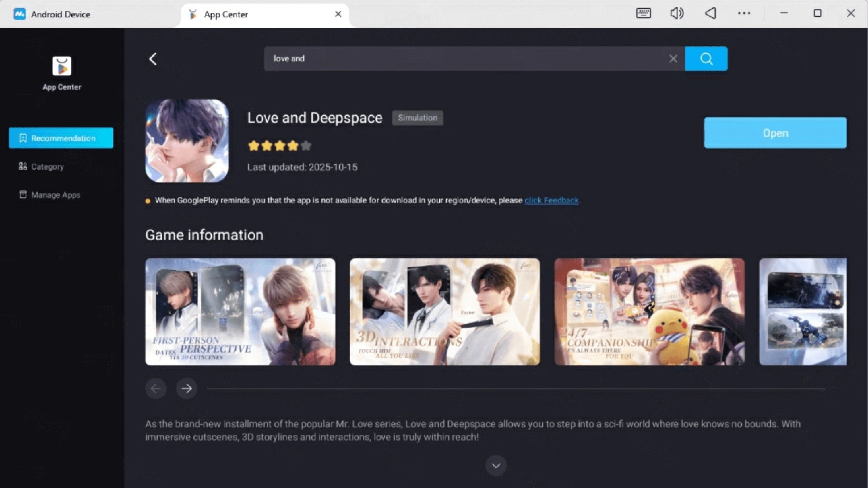View the 3D Interactions screenshot
This screenshot has width=868, height=488.
tap(444, 311)
